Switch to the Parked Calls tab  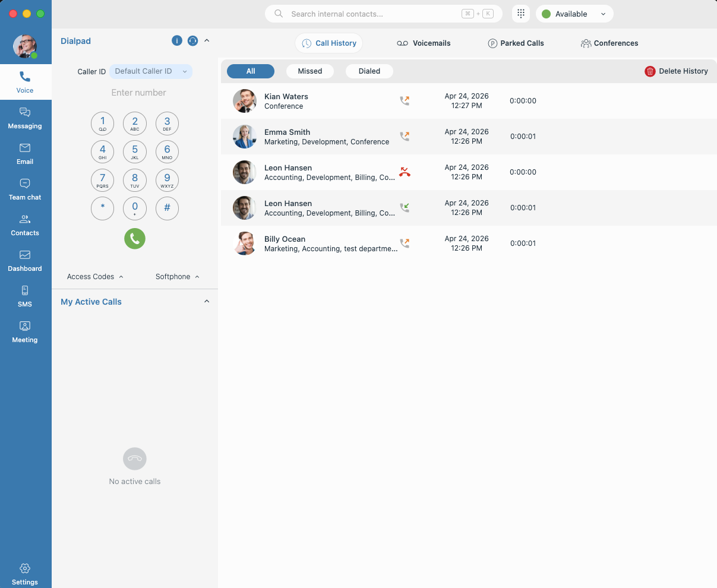[516, 43]
